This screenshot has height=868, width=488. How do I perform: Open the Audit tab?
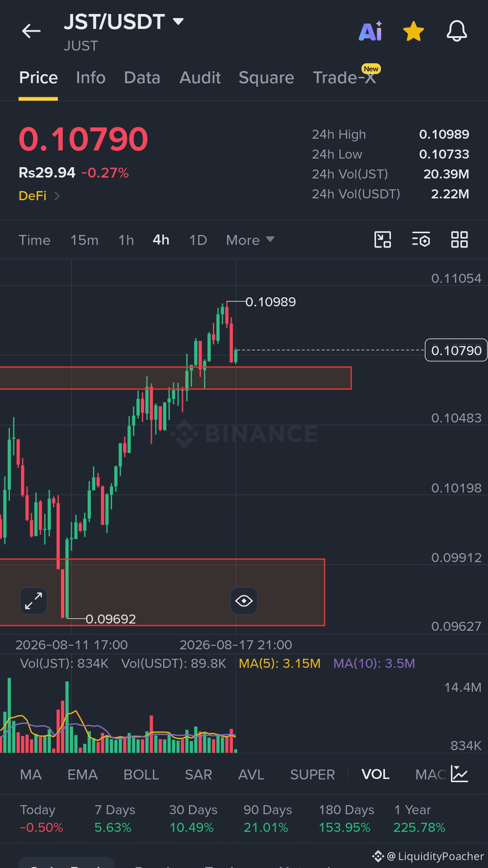point(200,78)
